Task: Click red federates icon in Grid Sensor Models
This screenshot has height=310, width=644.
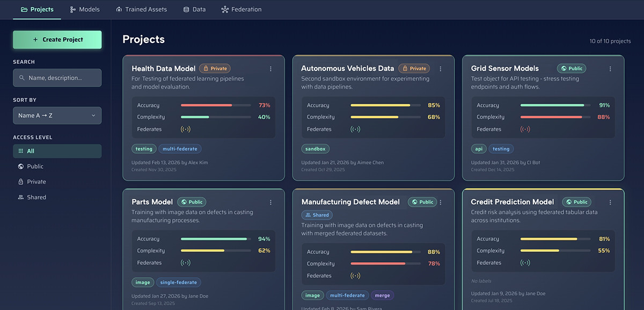Action: pyautogui.click(x=525, y=129)
